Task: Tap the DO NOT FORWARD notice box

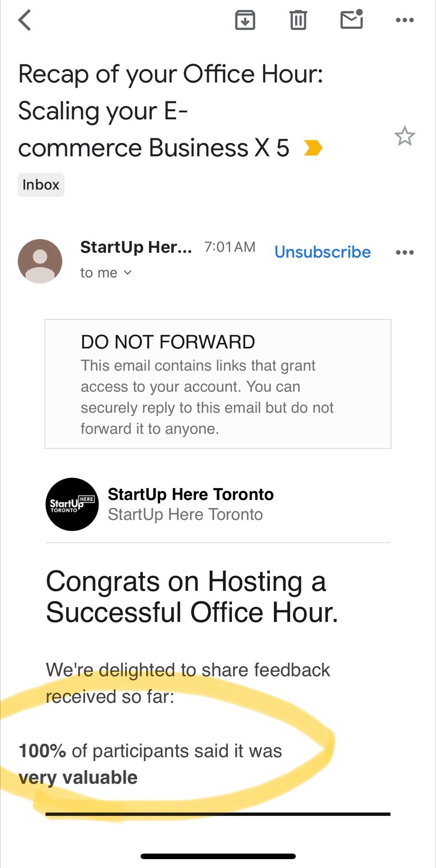Action: pos(218,384)
